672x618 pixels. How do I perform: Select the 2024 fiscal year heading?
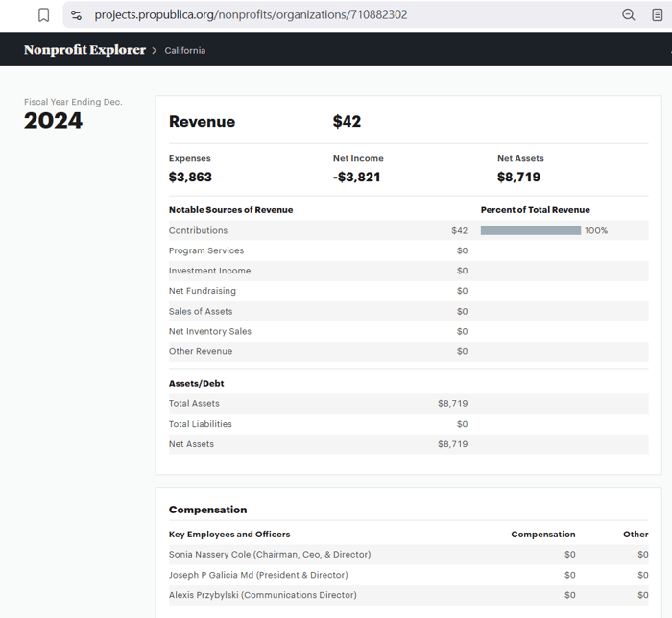[x=53, y=121]
